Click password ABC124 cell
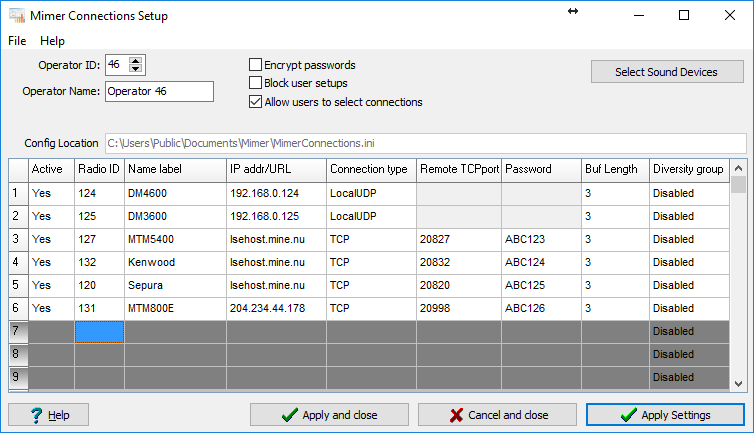The width and height of the screenshot is (754, 433). click(541, 263)
